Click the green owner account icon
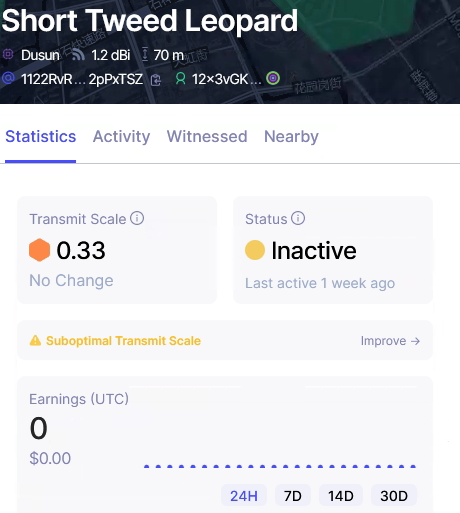460x513 pixels. [180, 79]
